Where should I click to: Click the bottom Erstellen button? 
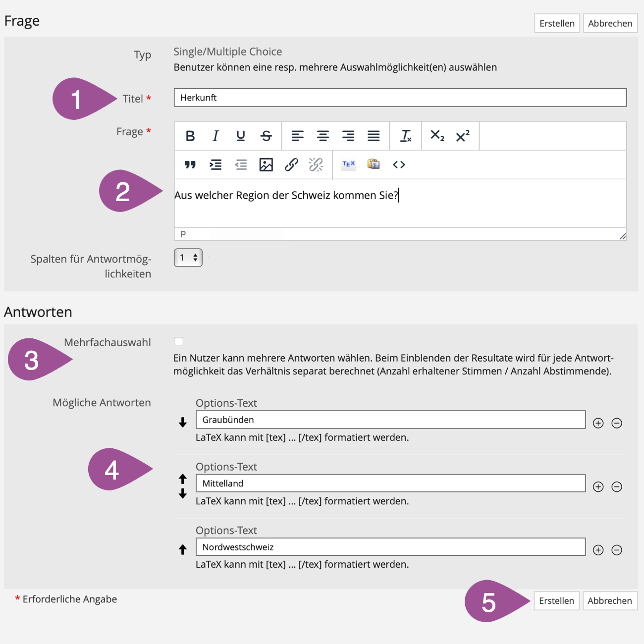(556, 601)
